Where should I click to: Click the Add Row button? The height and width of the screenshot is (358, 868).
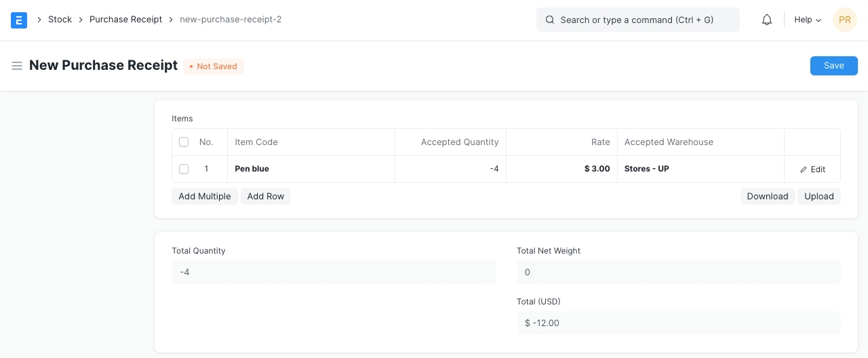tap(265, 197)
